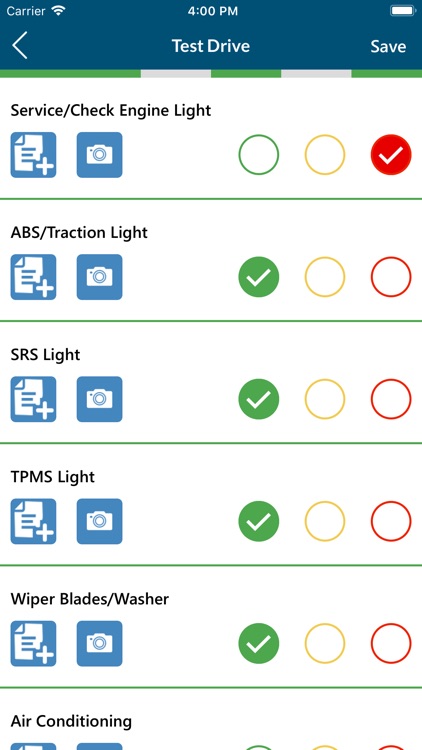Select the first gray progress segment
Screen dimensions: 422x750
(x=176, y=74)
